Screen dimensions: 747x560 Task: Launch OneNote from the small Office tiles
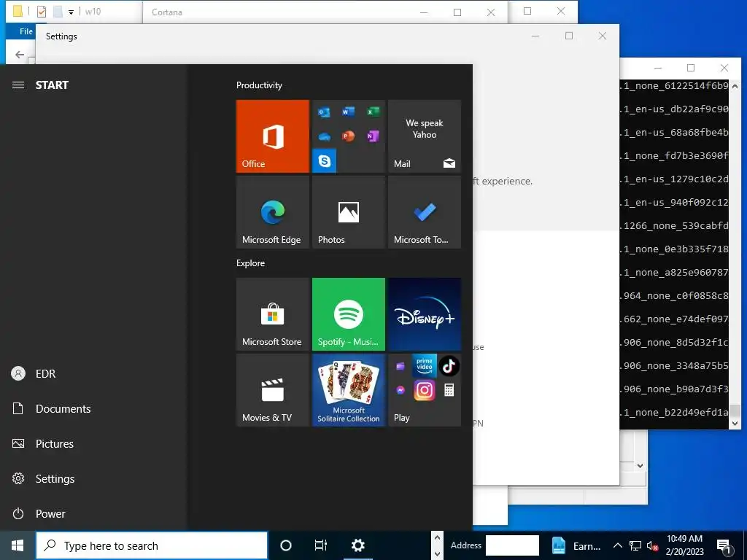(373, 136)
